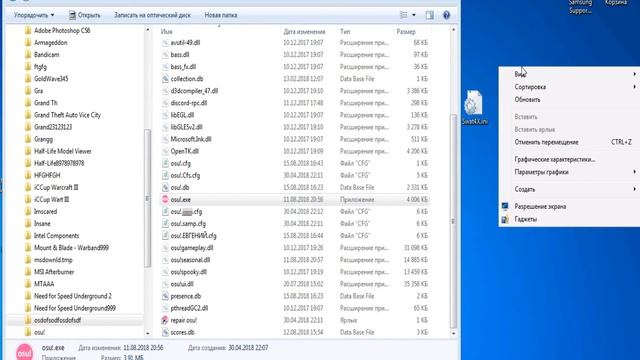Image resolution: width=640 pixels, height=360 pixels.
Task: Select scores.db file icon
Action: click(x=165, y=332)
